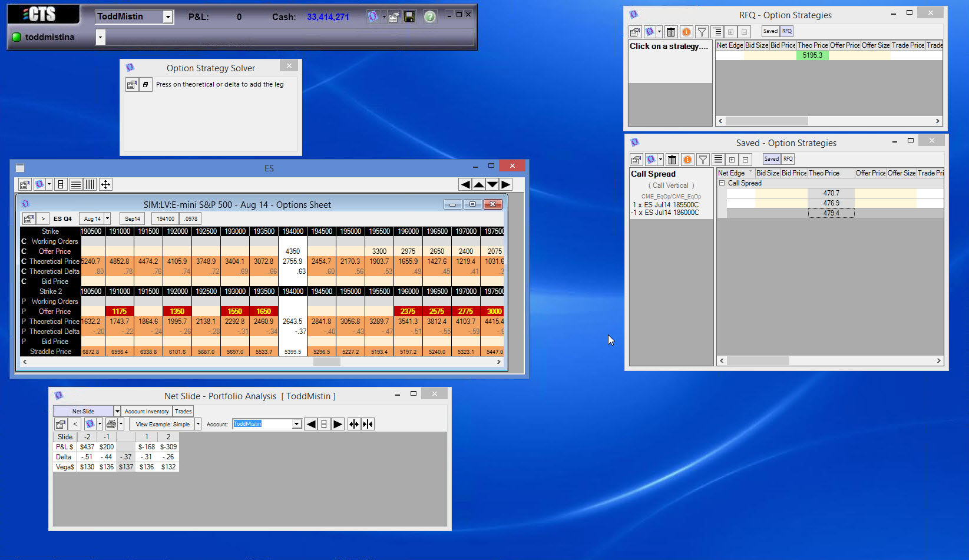This screenshot has height=560, width=969.
Task: Collapse Call Spread group in Saved strategies
Action: (722, 183)
